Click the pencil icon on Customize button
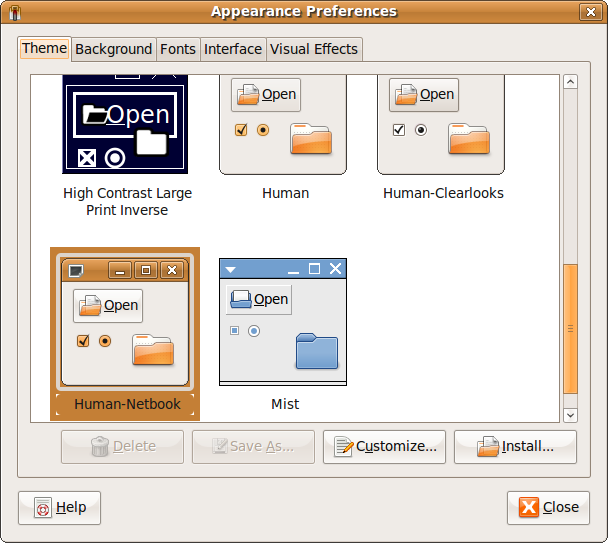The image size is (608, 543). click(x=343, y=447)
